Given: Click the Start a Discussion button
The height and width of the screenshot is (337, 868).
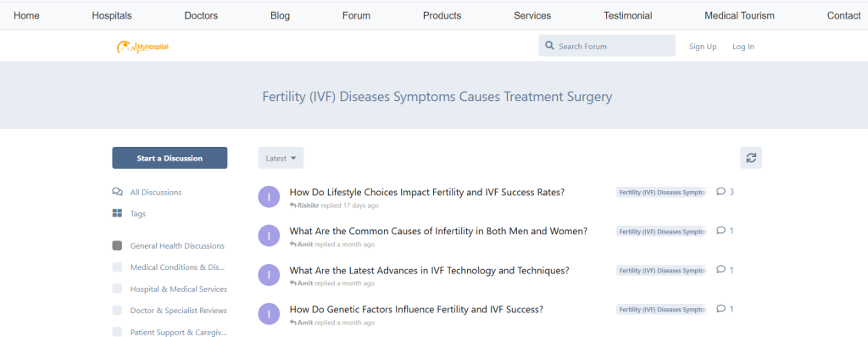Looking at the screenshot, I should 170,158.
